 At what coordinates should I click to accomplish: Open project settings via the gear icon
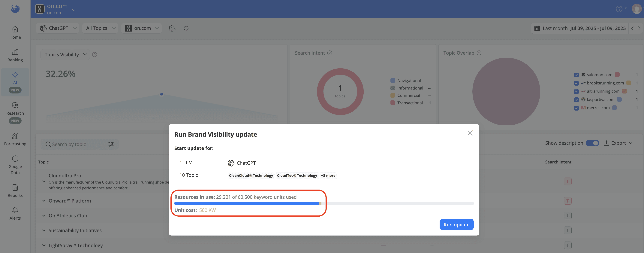[x=172, y=28]
